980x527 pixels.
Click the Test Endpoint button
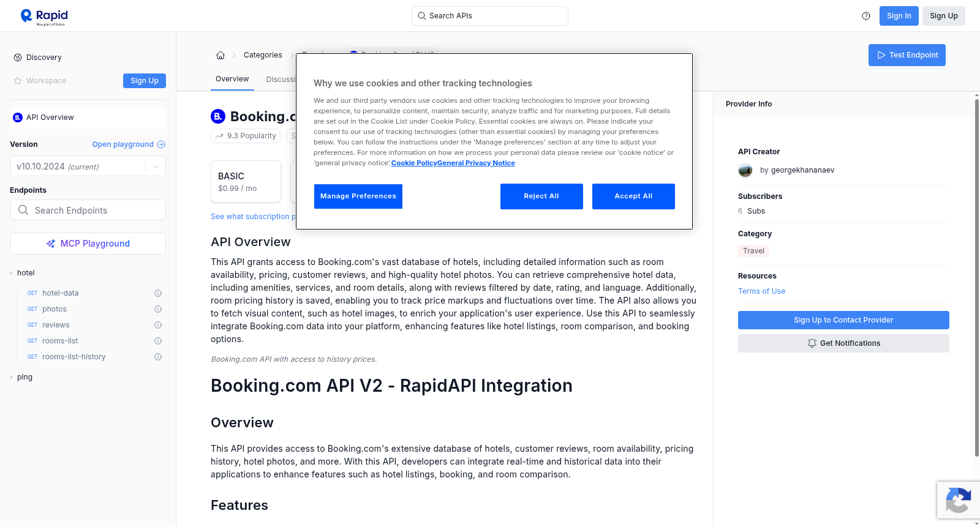(x=907, y=55)
